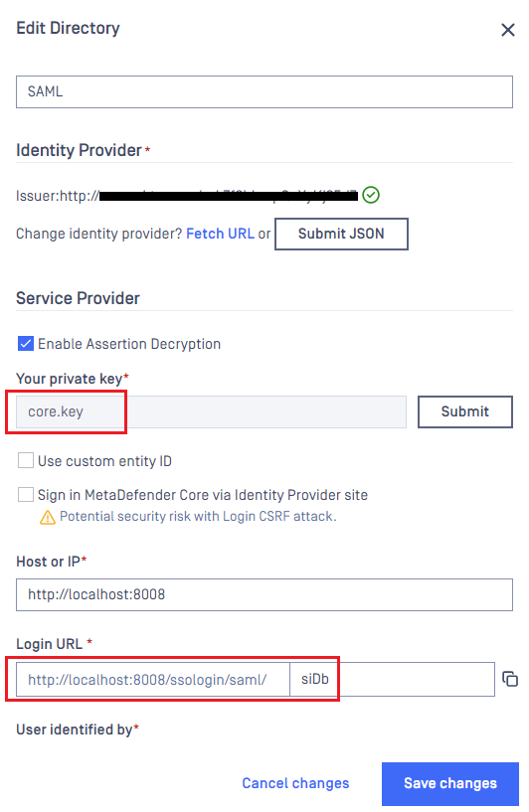Click the Login URL base path field
Image resolution: width=529 pixels, height=812 pixels.
tap(153, 680)
